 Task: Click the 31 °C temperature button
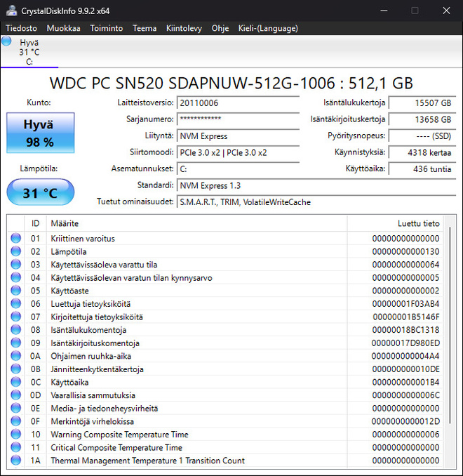(x=41, y=192)
